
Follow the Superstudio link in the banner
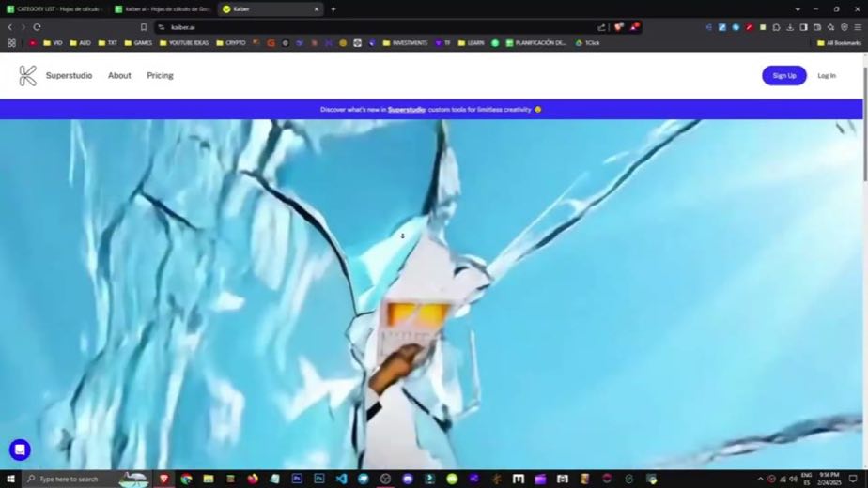(407, 110)
